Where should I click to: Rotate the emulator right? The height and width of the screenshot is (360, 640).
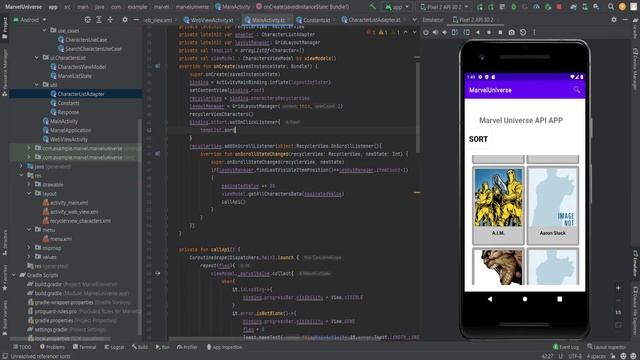coord(466,32)
